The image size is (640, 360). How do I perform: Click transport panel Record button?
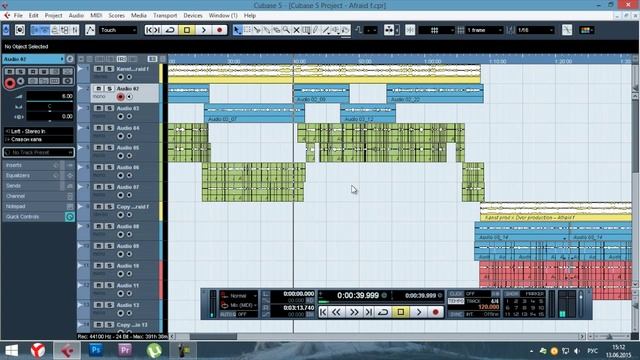pos(436,312)
